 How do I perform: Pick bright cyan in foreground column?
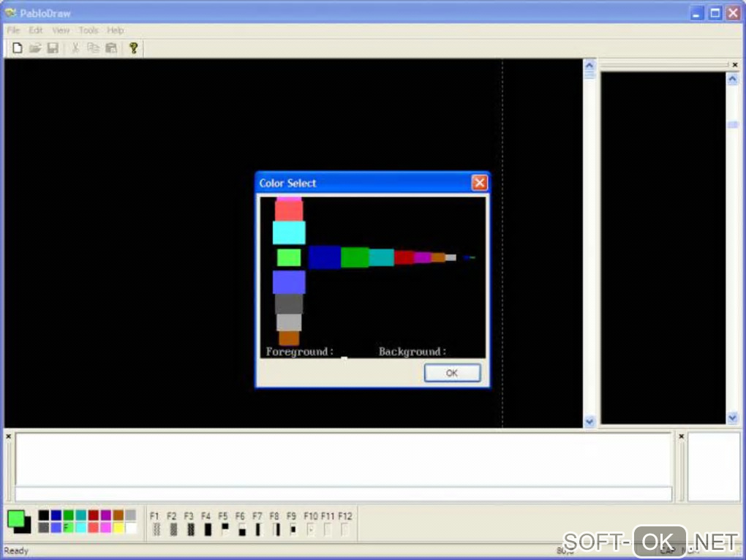click(x=289, y=232)
